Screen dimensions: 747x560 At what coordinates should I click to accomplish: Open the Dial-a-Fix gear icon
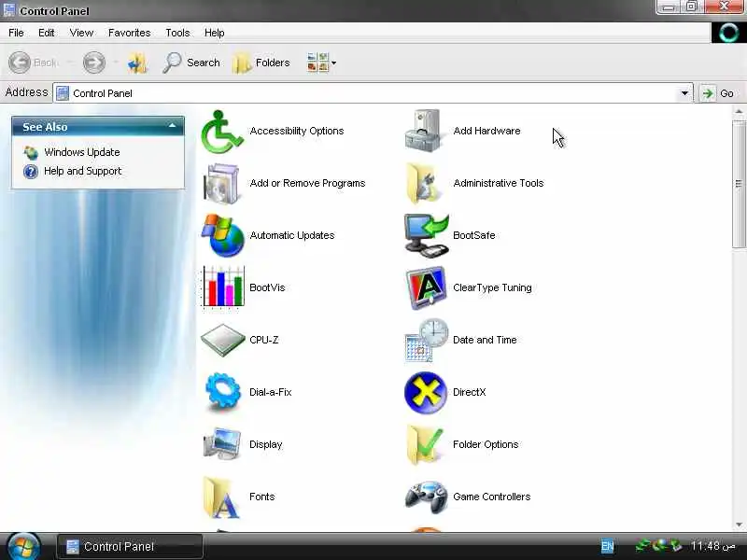(x=222, y=391)
